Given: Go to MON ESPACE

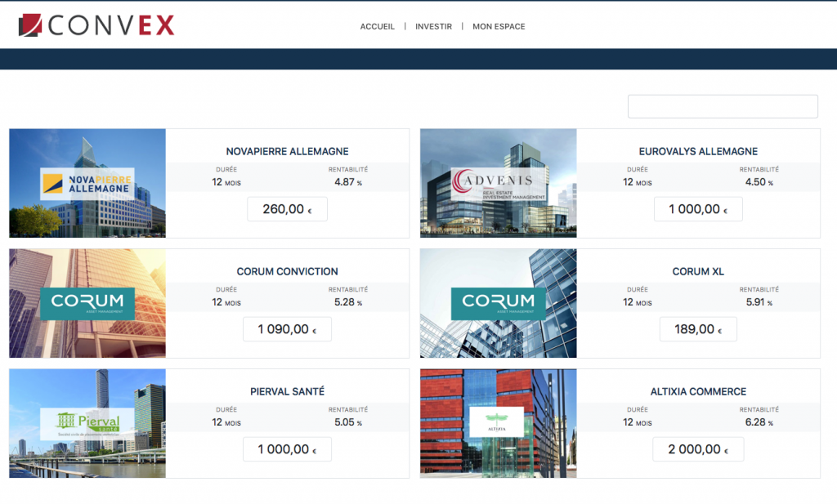Looking at the screenshot, I should (499, 26).
